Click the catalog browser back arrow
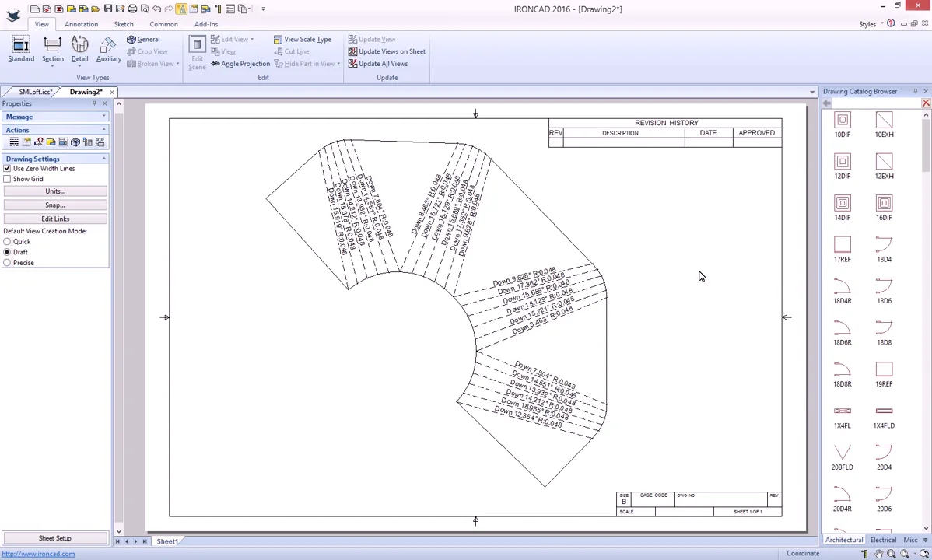932x560 pixels. [x=827, y=103]
